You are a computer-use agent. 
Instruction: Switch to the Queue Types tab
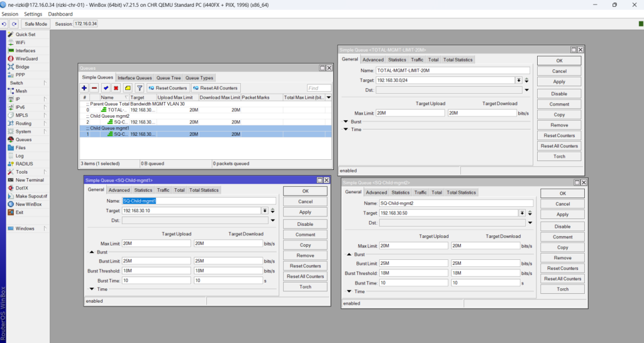[x=199, y=77]
